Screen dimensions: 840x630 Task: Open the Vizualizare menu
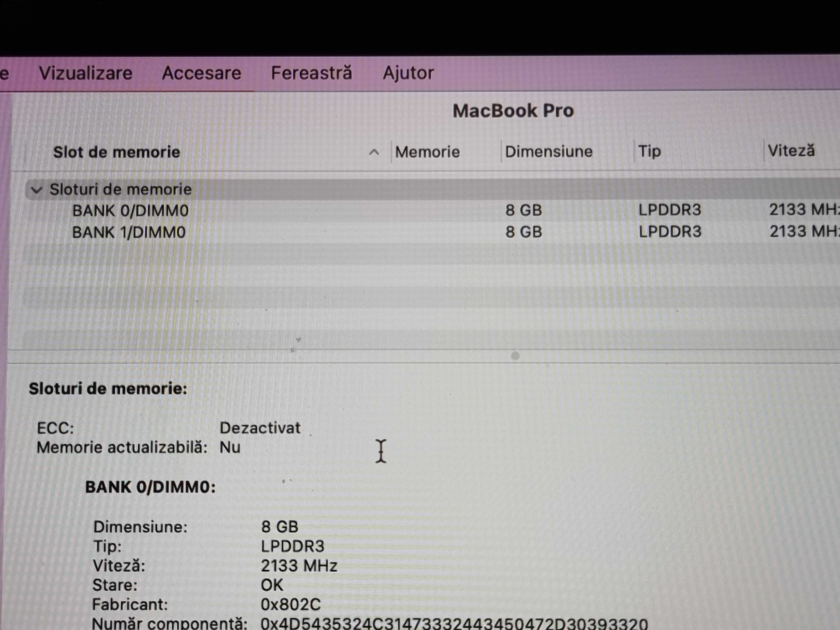[86, 73]
